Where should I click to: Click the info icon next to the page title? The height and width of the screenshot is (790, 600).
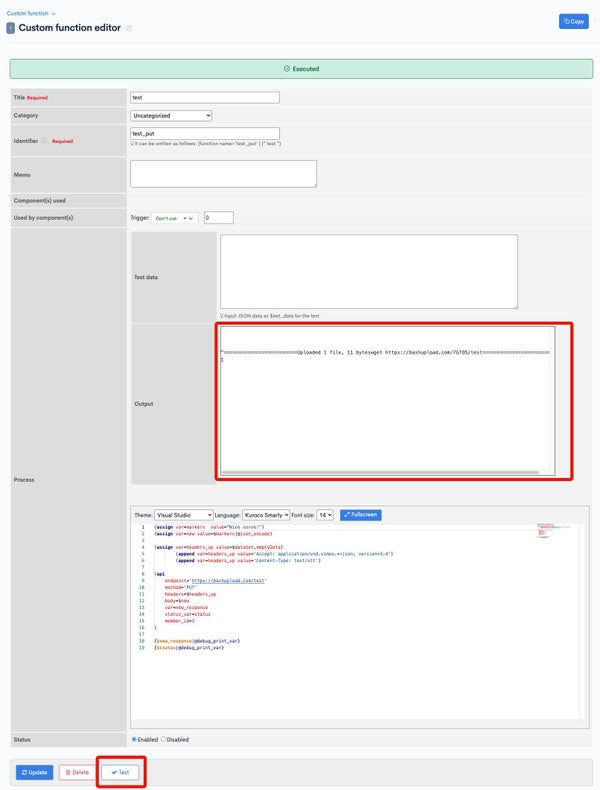click(129, 28)
